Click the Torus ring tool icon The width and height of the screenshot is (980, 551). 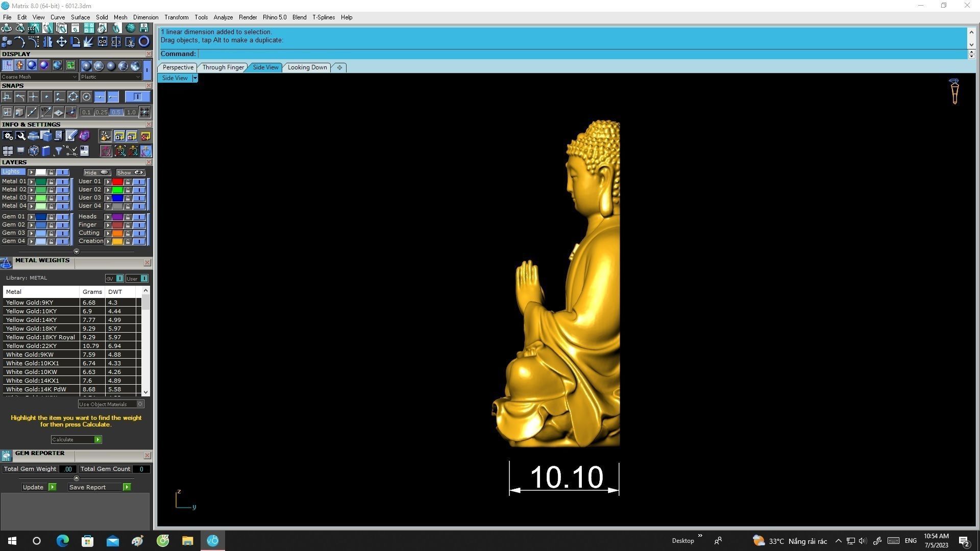[x=144, y=42]
